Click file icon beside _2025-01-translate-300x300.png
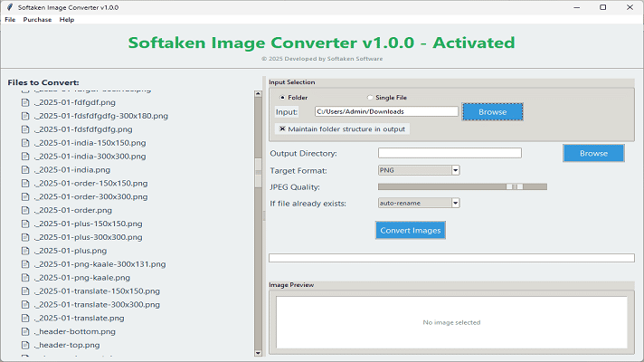The image size is (644, 362). [25, 304]
